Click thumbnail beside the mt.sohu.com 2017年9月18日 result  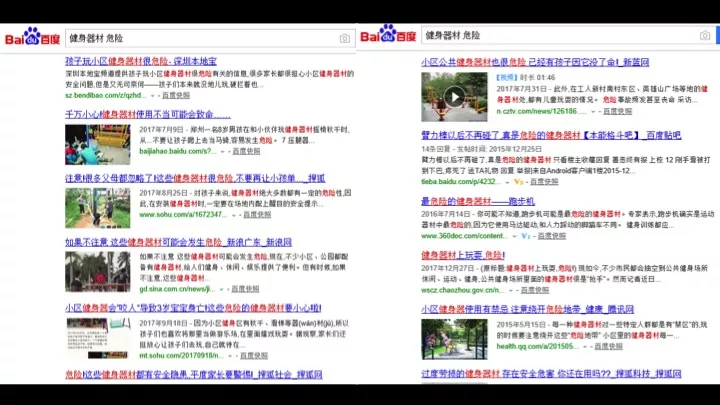click(x=97, y=338)
